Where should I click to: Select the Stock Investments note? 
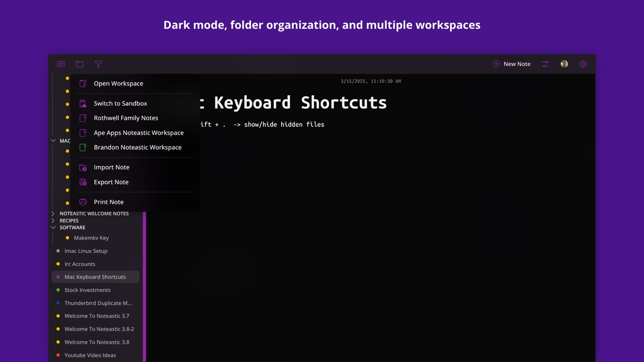pyautogui.click(x=87, y=290)
